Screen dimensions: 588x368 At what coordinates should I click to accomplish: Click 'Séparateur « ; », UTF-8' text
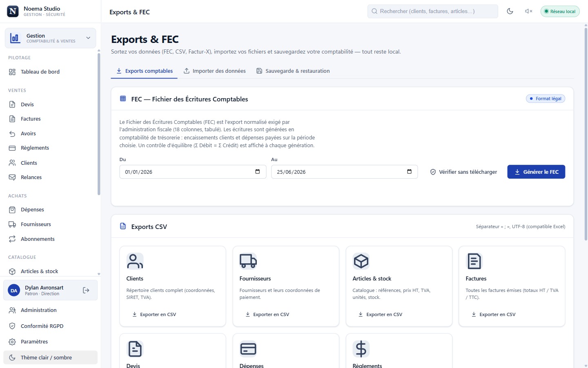click(520, 227)
